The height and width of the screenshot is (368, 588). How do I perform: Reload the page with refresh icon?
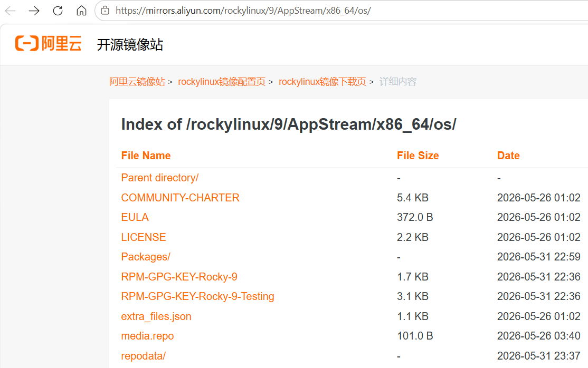(58, 11)
